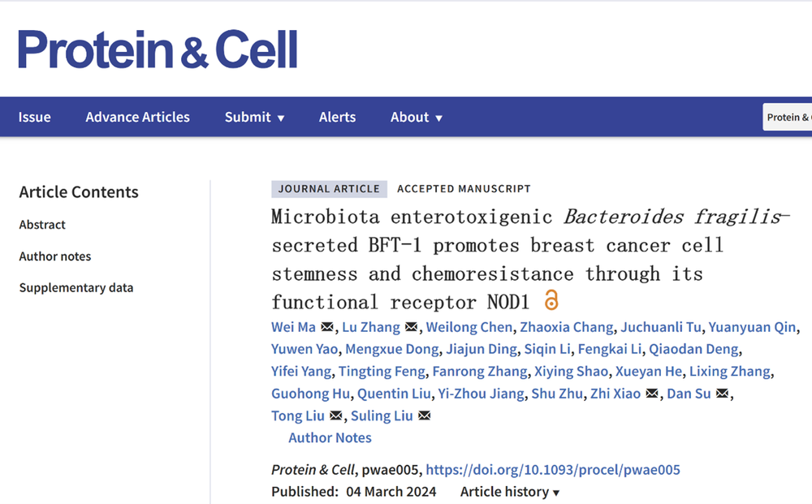Open the Alerts navigation item

337,117
